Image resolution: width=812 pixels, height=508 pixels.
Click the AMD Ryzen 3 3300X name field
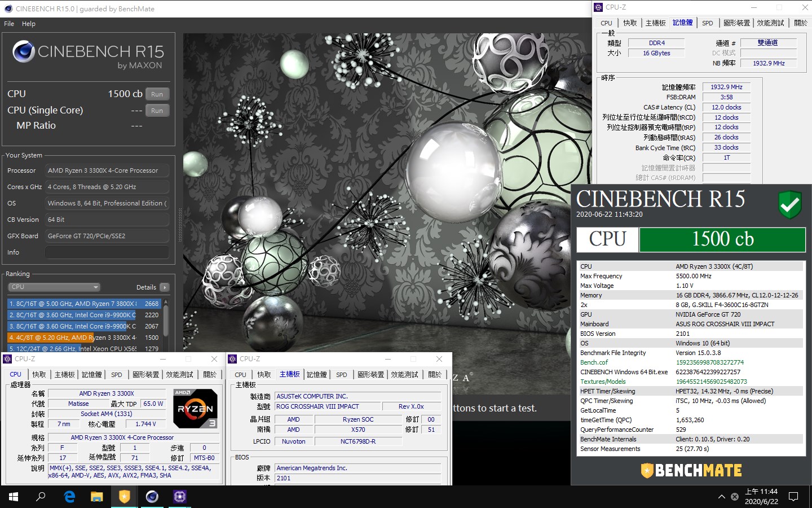click(x=107, y=393)
